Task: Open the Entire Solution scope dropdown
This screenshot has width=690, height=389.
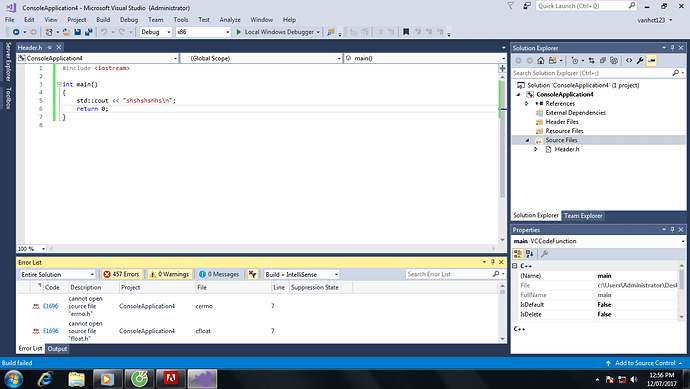Action: click(57, 274)
